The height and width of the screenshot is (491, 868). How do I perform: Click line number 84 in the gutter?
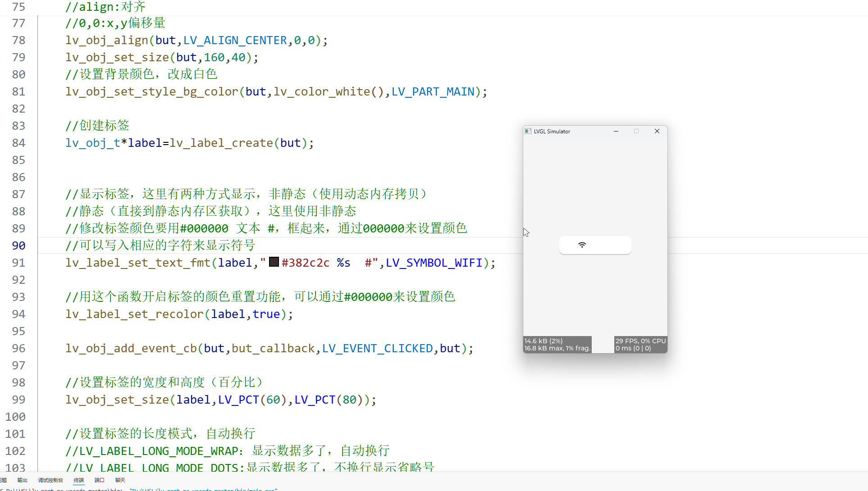pos(18,143)
